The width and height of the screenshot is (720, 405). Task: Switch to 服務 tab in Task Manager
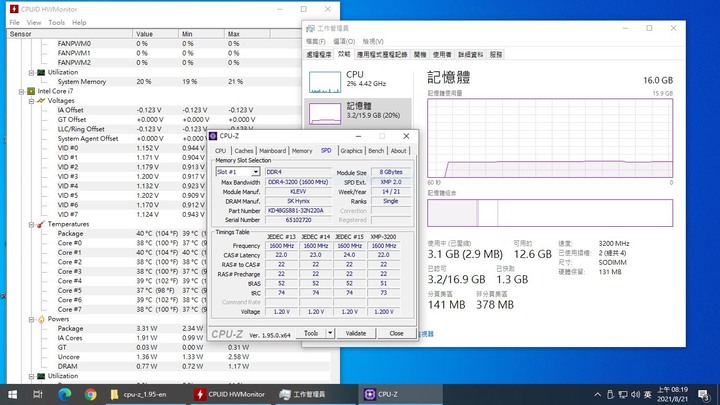pyautogui.click(x=496, y=55)
